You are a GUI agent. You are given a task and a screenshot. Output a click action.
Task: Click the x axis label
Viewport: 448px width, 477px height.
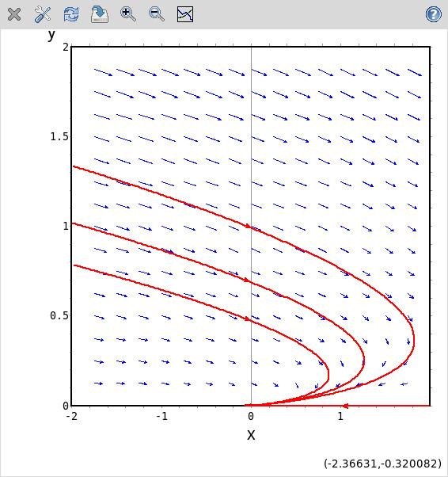pyautogui.click(x=251, y=435)
